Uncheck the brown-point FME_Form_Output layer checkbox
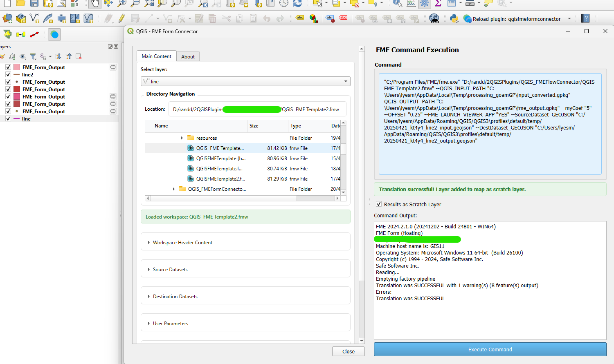Viewport: 614px width, 364px height. [x=8, y=82]
